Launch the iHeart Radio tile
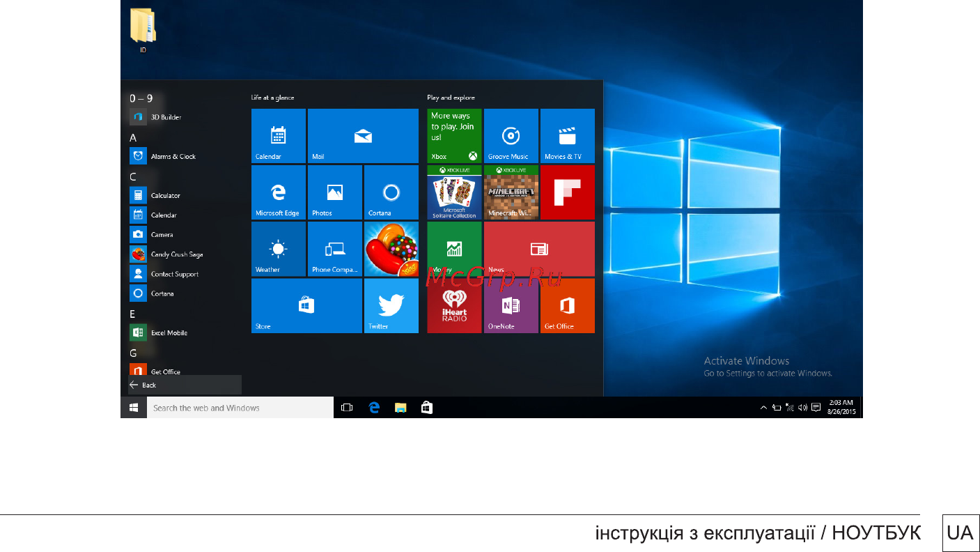 pyautogui.click(x=454, y=305)
